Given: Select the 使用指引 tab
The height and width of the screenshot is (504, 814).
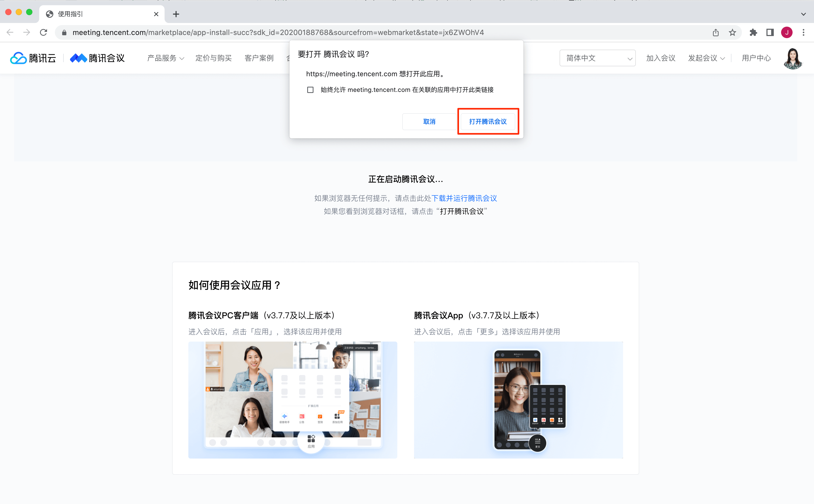Looking at the screenshot, I should point(102,14).
